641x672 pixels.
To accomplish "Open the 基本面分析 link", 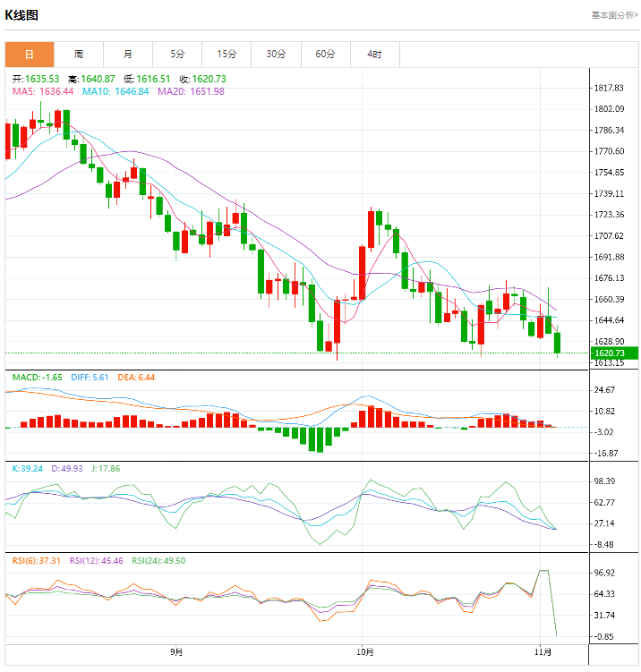I will tap(615, 15).
